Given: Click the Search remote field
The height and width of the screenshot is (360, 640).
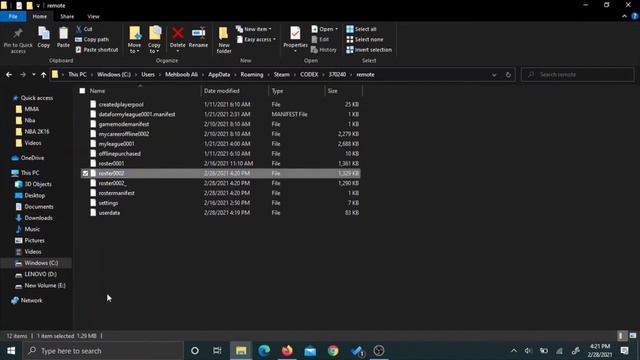Looking at the screenshot, I should click(578, 75).
